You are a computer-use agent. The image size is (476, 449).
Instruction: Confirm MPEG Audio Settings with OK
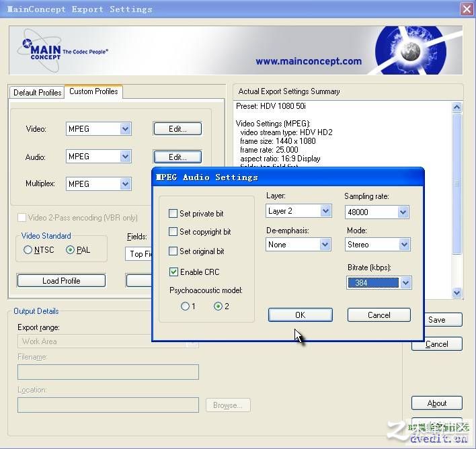(x=301, y=315)
